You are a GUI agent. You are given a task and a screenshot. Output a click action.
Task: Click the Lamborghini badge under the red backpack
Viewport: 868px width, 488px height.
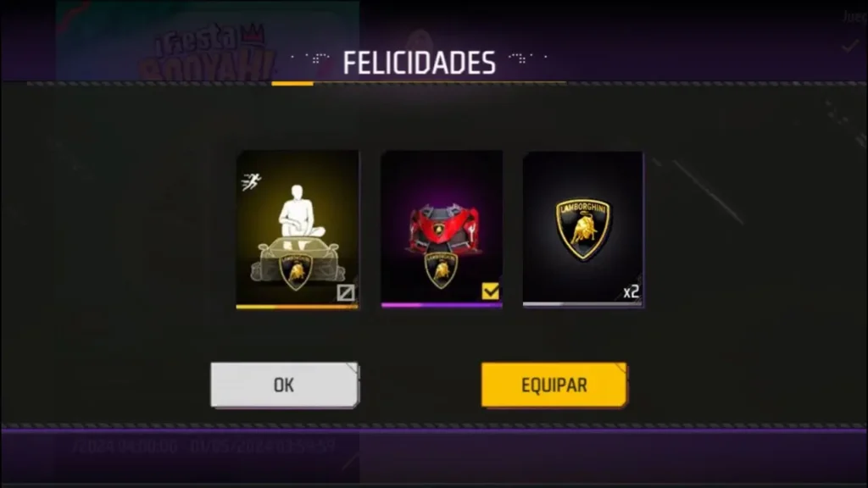click(441, 270)
